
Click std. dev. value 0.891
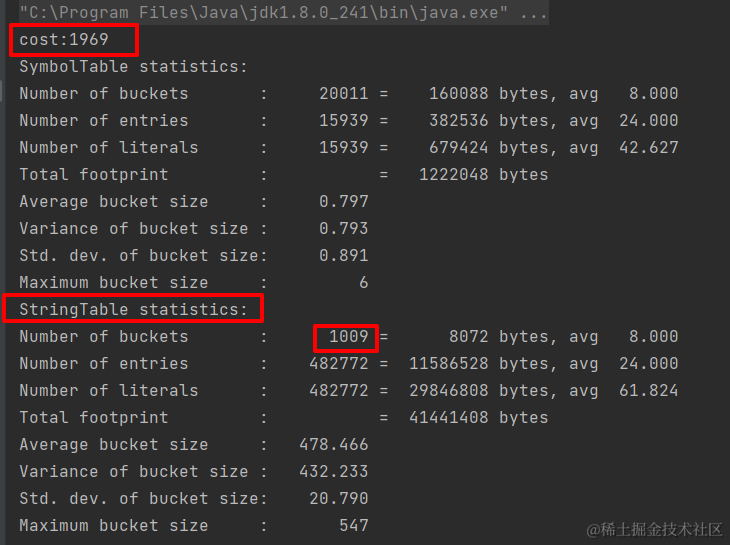344,256
